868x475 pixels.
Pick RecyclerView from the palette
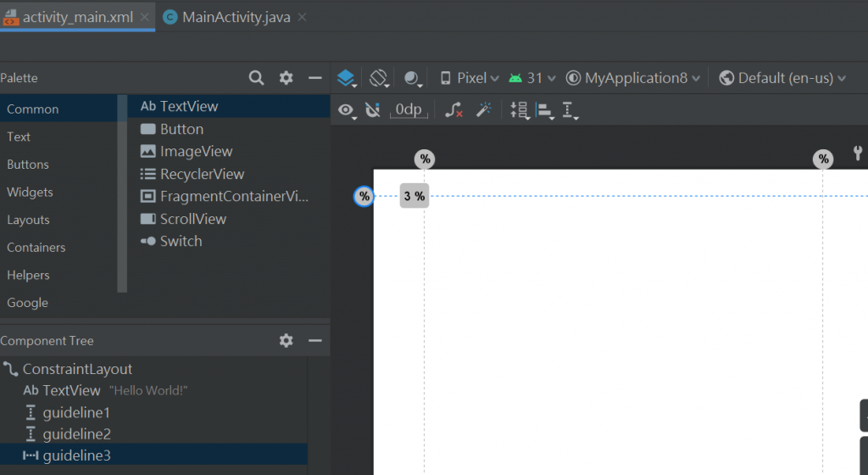tap(229, 174)
